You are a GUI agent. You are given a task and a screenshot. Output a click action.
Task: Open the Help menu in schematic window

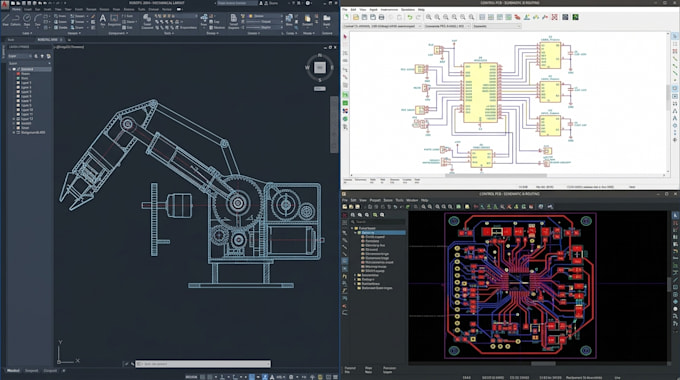click(421, 10)
